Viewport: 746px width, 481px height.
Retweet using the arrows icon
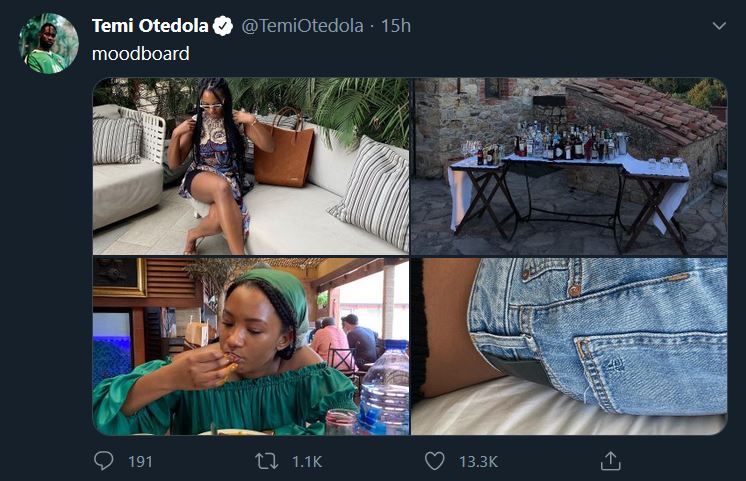[265, 461]
